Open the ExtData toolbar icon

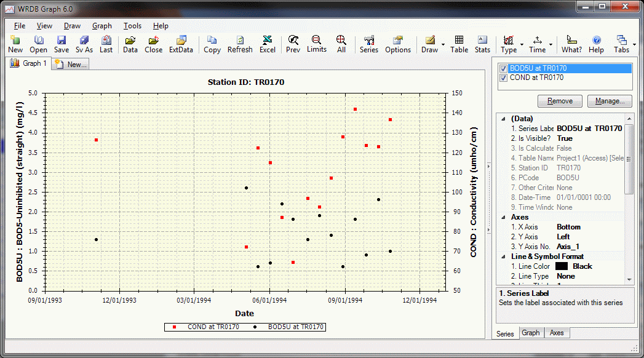click(181, 44)
